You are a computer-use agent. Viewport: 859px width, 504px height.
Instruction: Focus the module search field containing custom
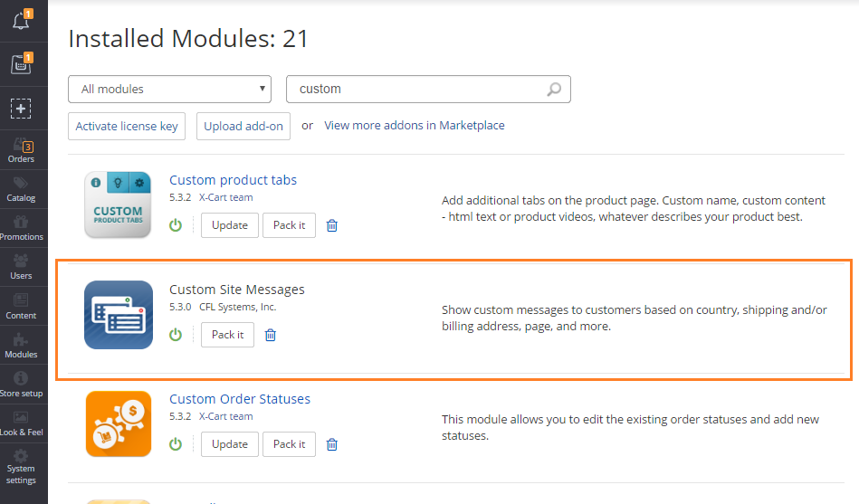tap(428, 90)
